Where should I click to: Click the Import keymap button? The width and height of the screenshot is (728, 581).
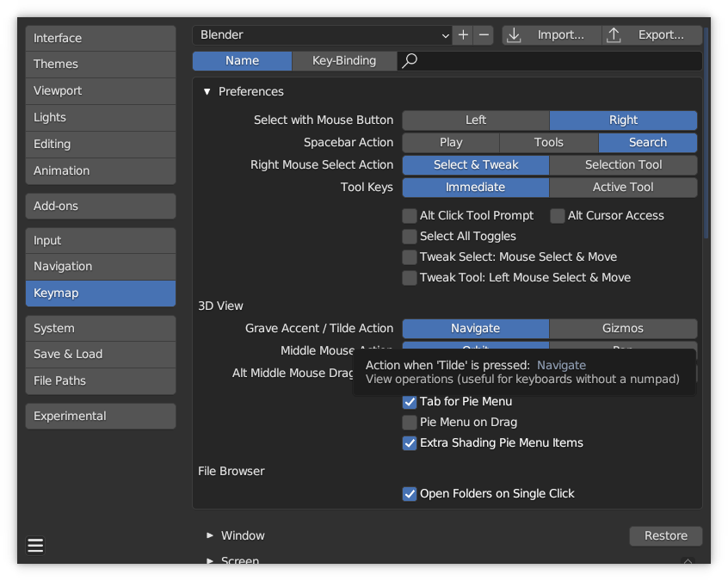click(552, 34)
